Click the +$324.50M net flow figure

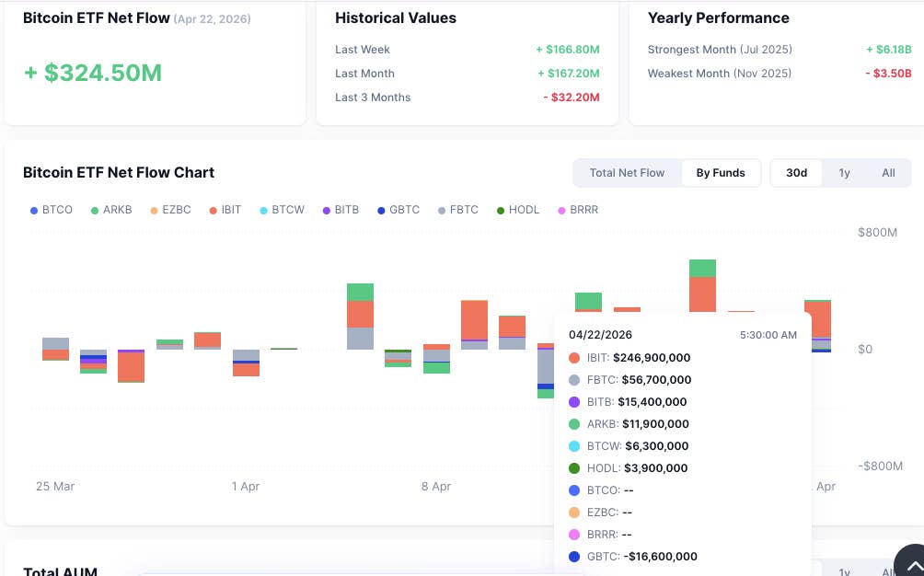(x=93, y=74)
